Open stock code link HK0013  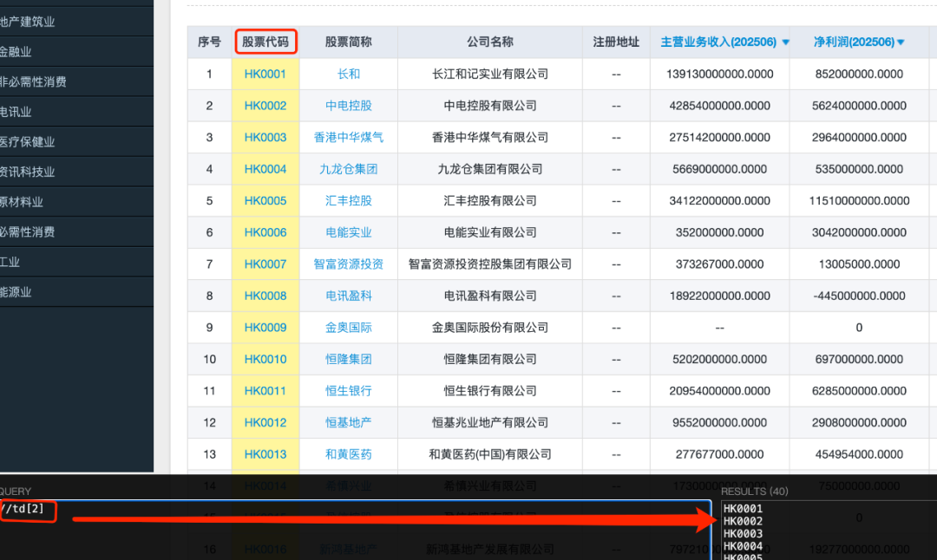pos(265,454)
